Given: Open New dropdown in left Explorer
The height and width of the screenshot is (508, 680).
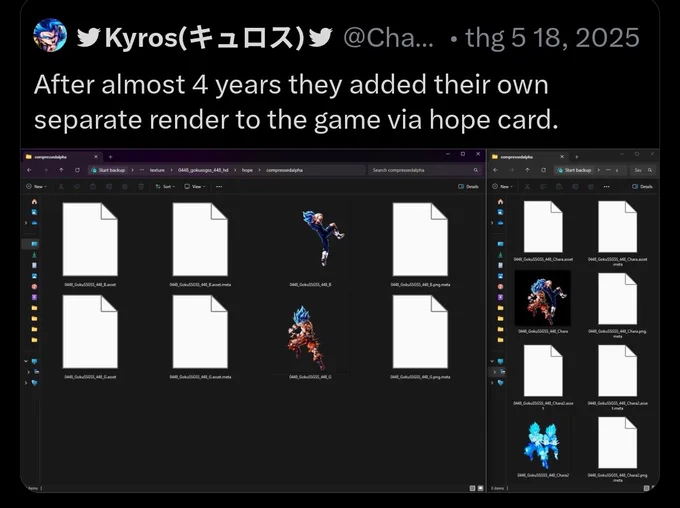Looking at the screenshot, I should coord(36,187).
